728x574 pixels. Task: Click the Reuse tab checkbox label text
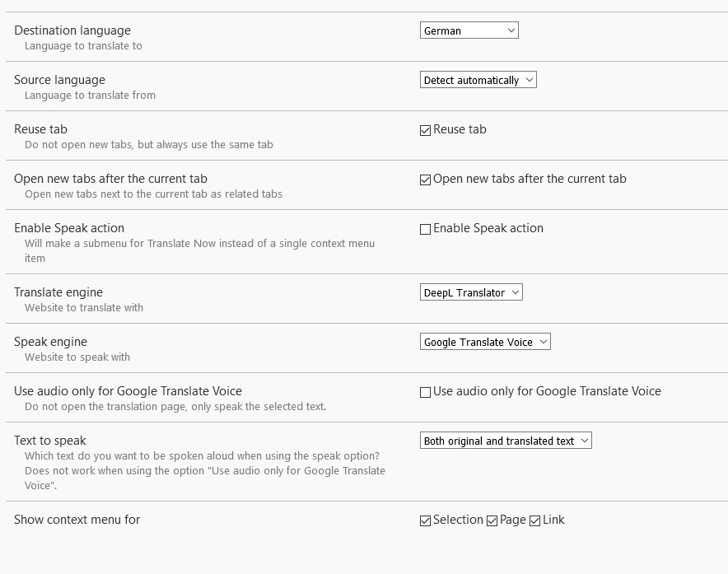click(x=460, y=129)
